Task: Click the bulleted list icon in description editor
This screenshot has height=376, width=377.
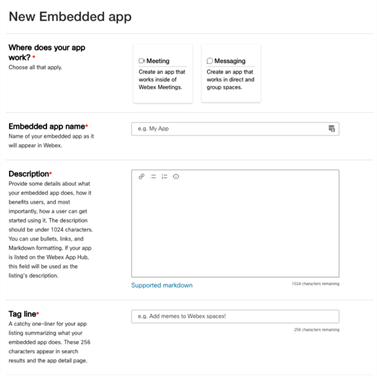Action: (x=153, y=176)
